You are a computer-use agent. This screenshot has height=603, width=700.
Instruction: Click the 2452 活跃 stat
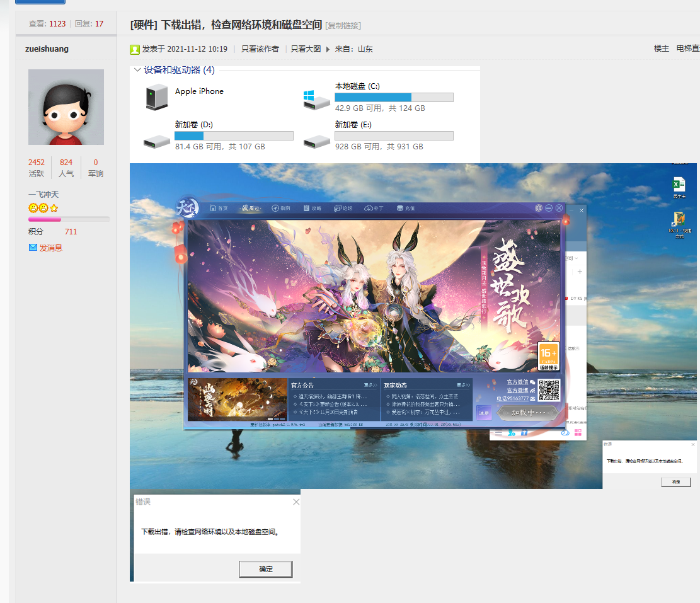[x=37, y=168]
